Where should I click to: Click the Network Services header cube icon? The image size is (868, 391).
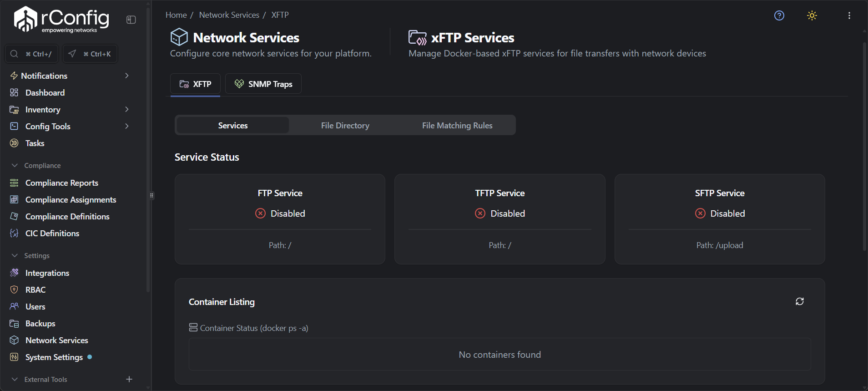coord(179,37)
